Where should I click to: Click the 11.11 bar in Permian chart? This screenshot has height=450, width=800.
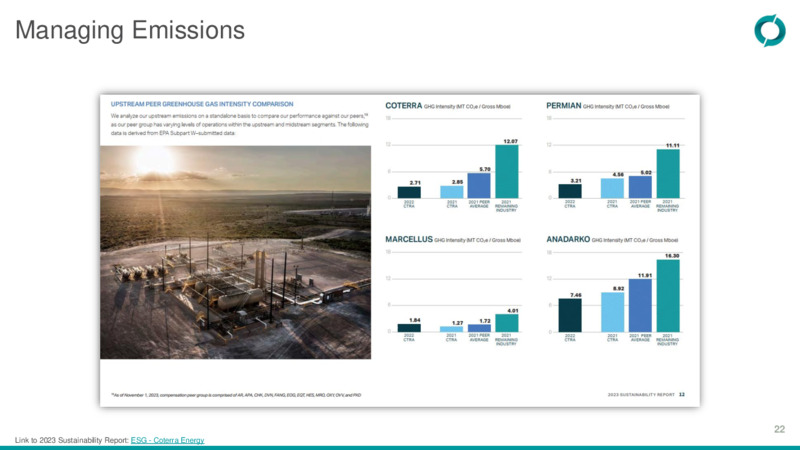point(668,173)
